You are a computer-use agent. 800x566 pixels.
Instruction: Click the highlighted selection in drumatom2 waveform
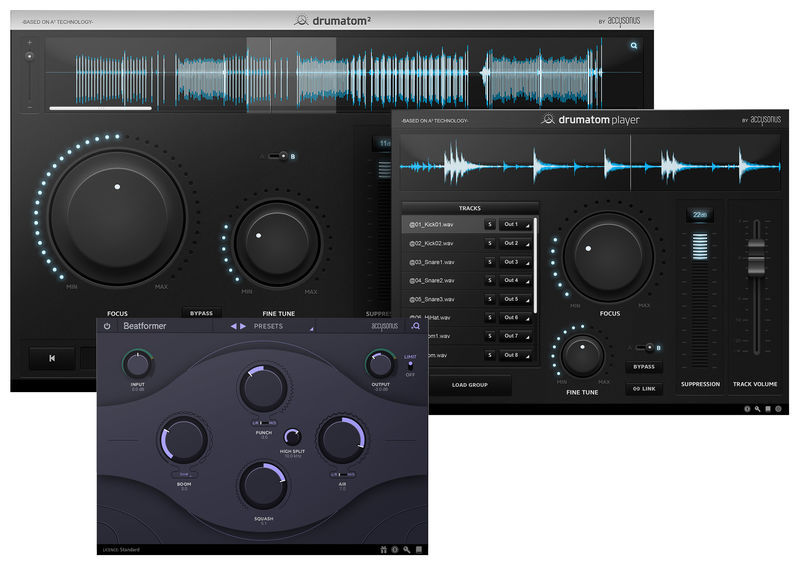tap(291, 75)
